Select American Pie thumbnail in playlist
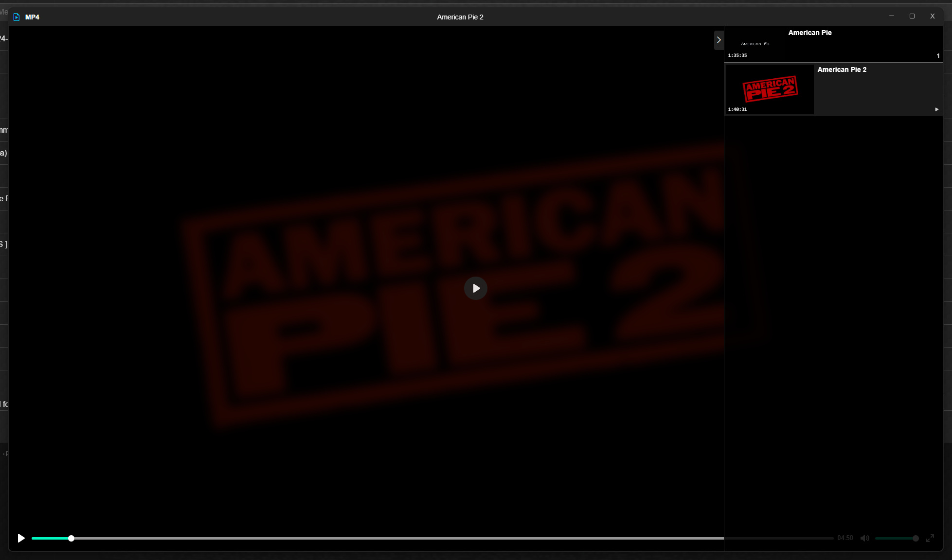Screen dimensions: 952x560 tap(755, 44)
